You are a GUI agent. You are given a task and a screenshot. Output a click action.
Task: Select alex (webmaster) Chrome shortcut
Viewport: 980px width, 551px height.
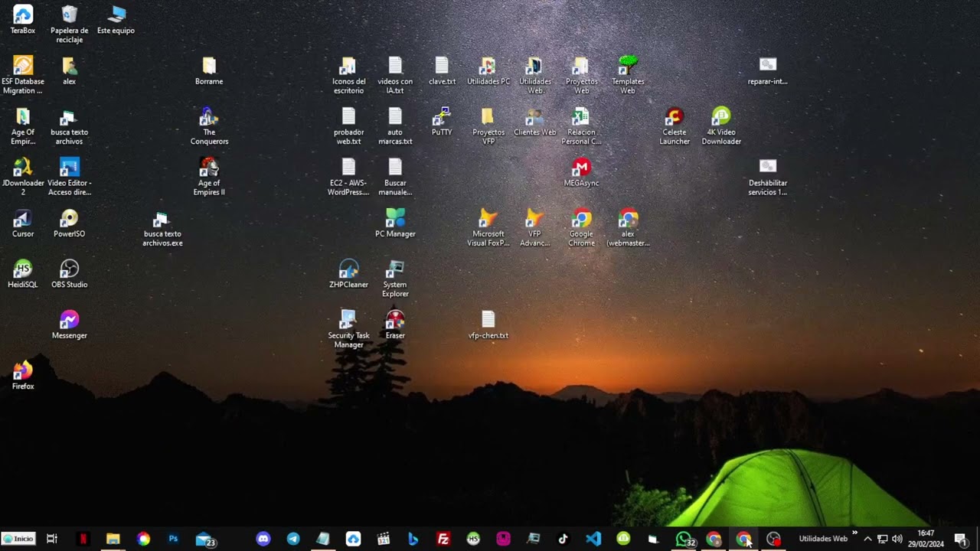click(x=628, y=228)
